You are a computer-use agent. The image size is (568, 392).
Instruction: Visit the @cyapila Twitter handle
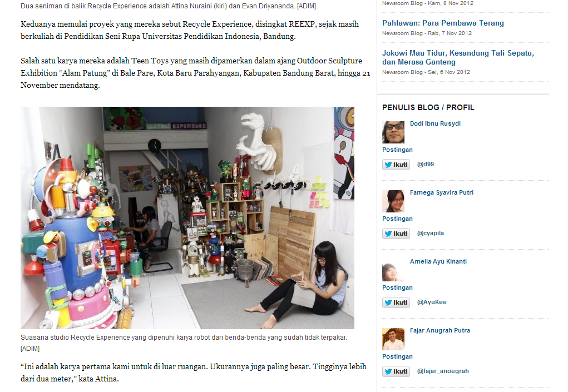pos(431,233)
